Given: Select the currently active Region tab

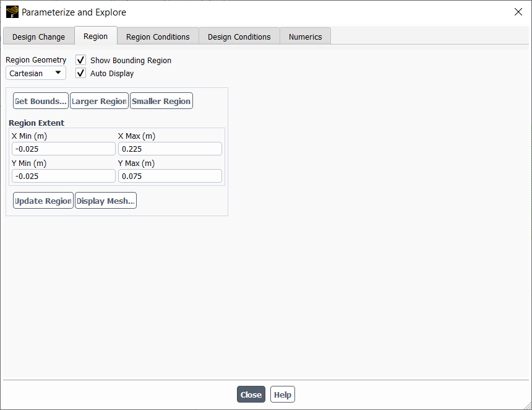Looking at the screenshot, I should coord(96,36).
